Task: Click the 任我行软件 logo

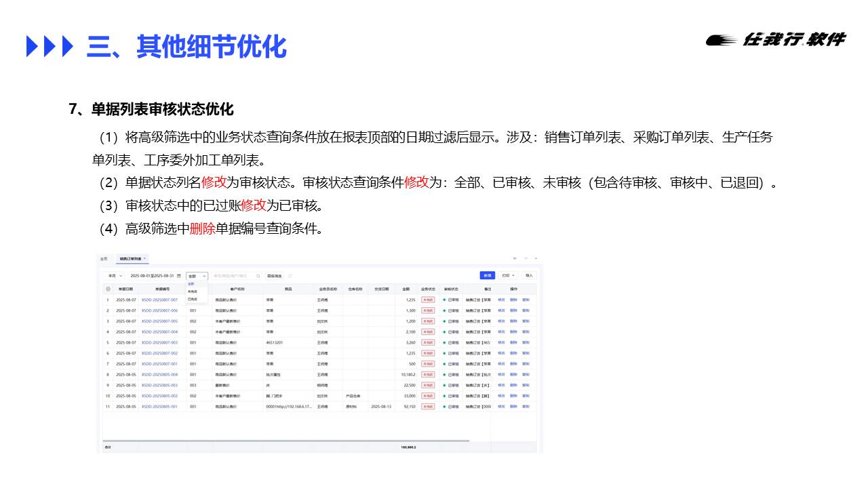Action: coord(776,40)
